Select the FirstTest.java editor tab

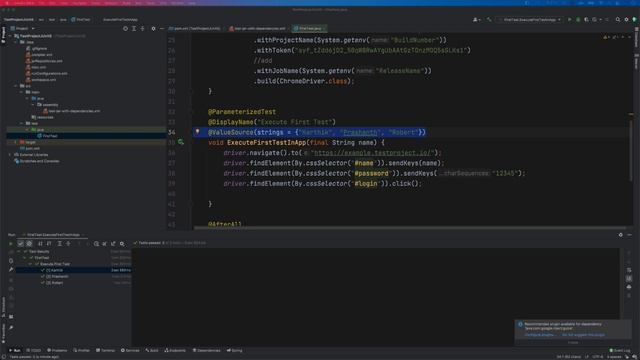(x=309, y=29)
